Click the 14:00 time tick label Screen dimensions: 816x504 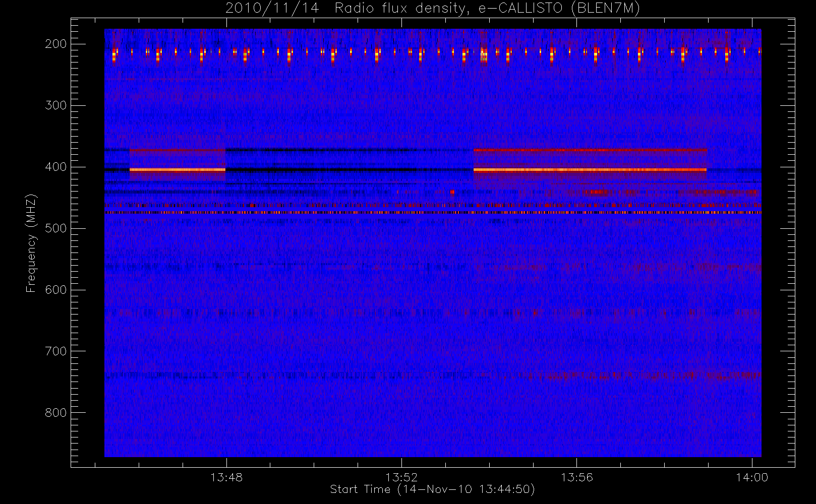(752, 477)
